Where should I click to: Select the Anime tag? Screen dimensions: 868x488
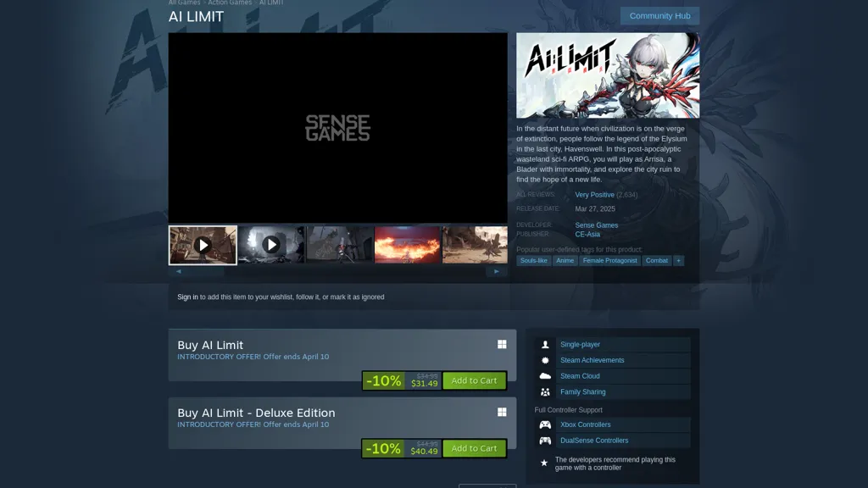[565, 261]
